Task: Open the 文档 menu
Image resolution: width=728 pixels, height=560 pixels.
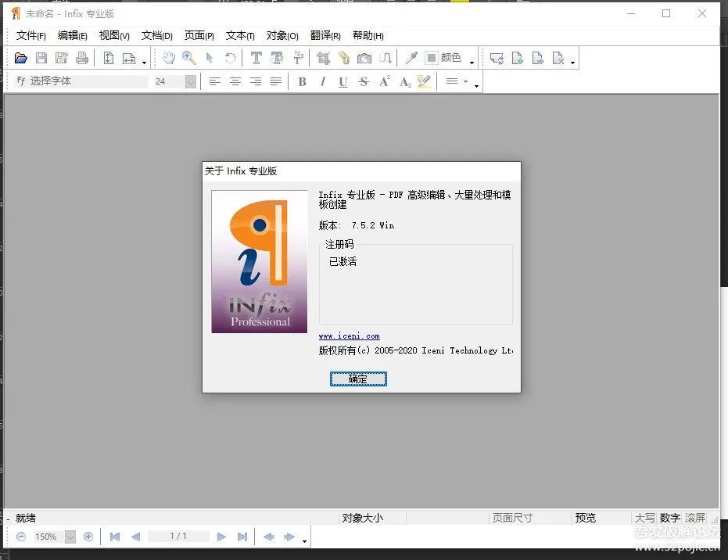Action: pyautogui.click(x=157, y=35)
